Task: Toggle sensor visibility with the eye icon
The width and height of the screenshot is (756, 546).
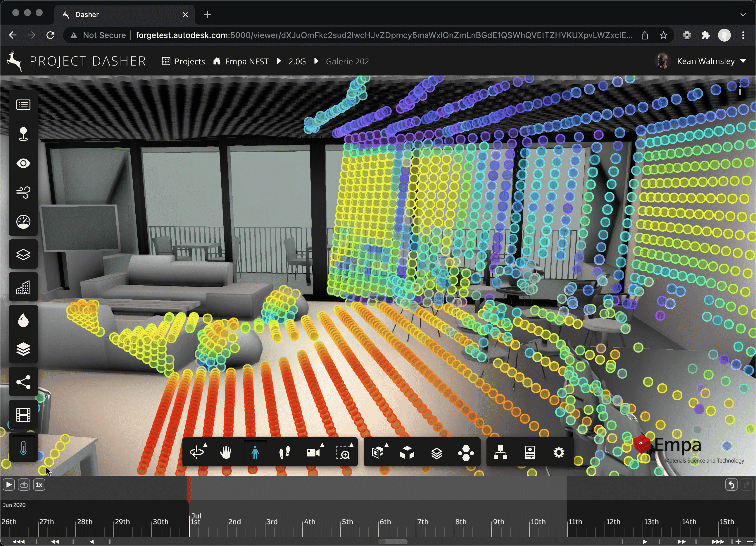Action: tap(23, 163)
